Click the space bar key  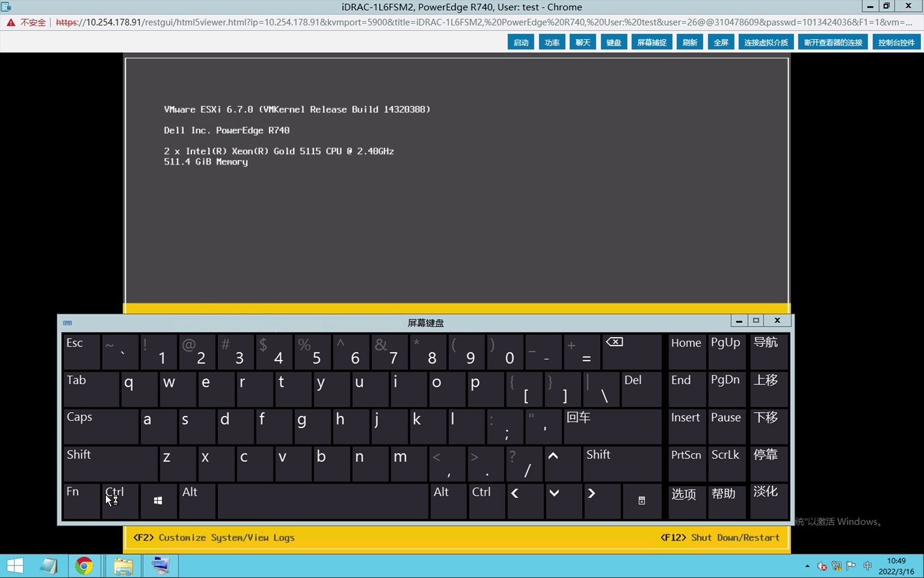pyautogui.click(x=323, y=501)
